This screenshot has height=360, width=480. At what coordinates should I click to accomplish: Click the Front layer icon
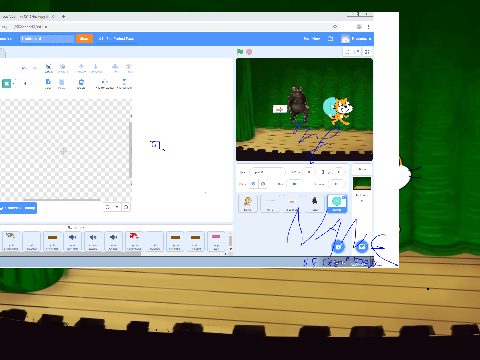coord(115,68)
